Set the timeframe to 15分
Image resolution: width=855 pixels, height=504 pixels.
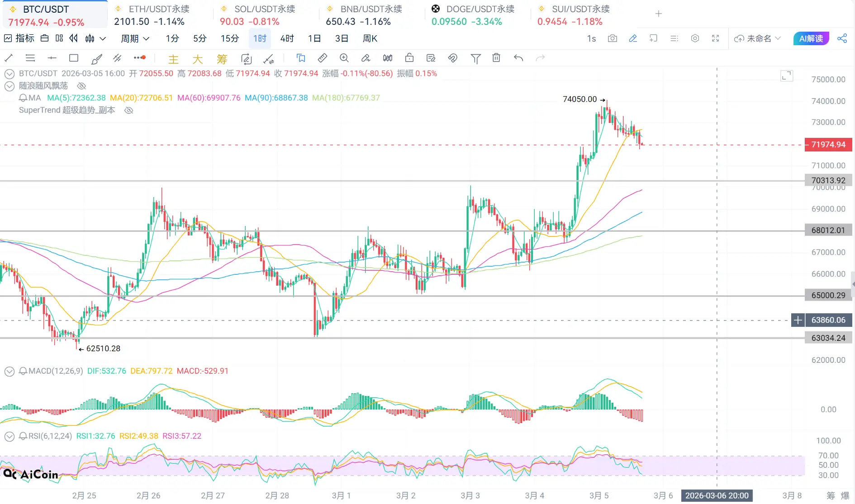coord(230,38)
